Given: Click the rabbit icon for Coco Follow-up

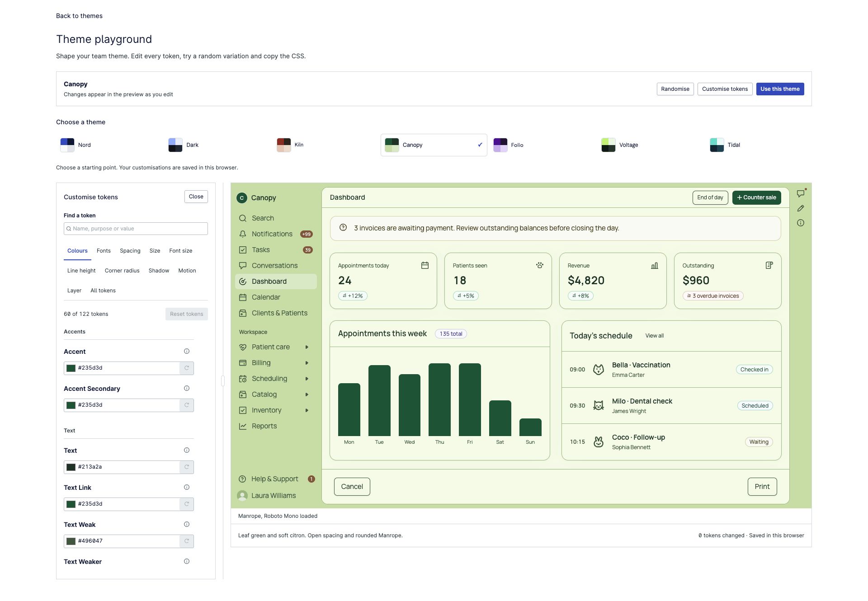Looking at the screenshot, I should click(599, 442).
